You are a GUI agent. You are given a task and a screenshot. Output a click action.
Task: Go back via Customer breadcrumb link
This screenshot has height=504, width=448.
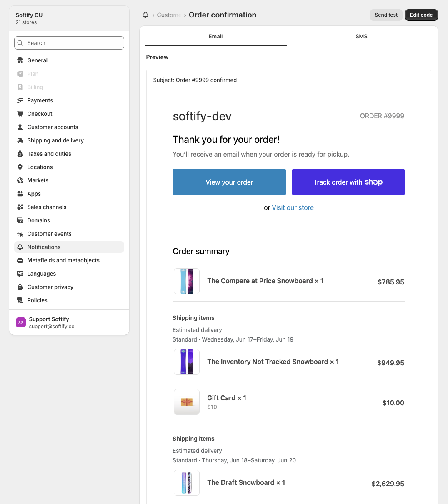[168, 15]
